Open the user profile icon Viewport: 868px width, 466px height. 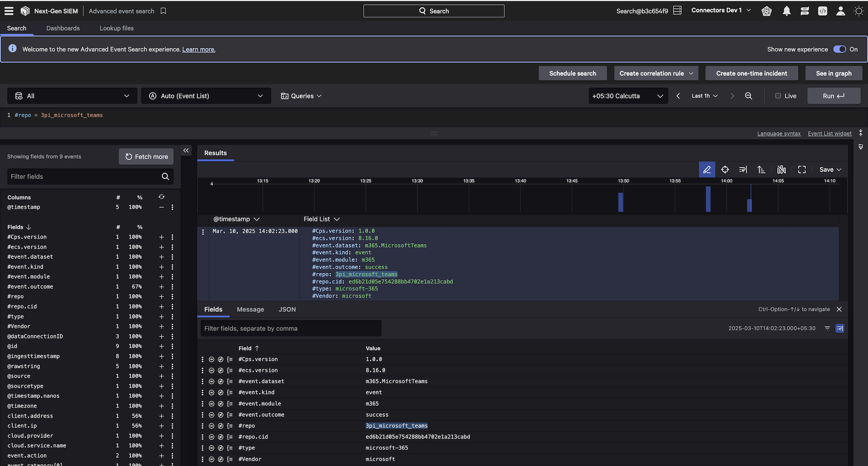840,11
